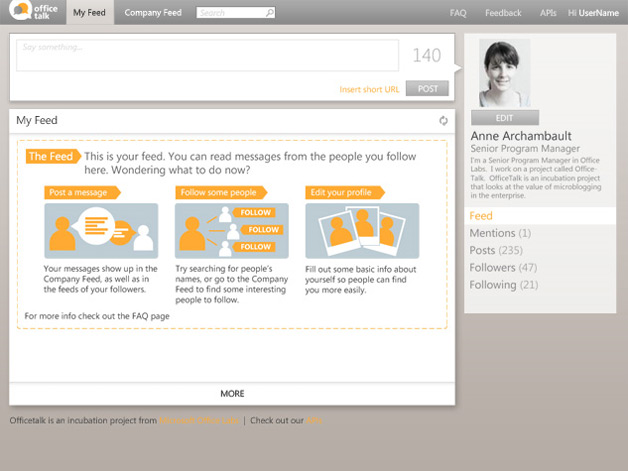Open Mentions (1) in sidebar

click(x=500, y=233)
